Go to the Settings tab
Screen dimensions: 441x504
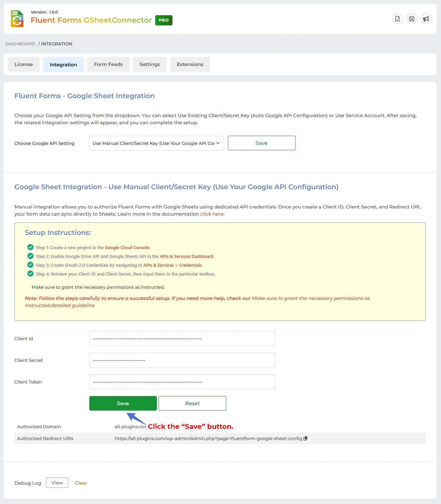150,64
